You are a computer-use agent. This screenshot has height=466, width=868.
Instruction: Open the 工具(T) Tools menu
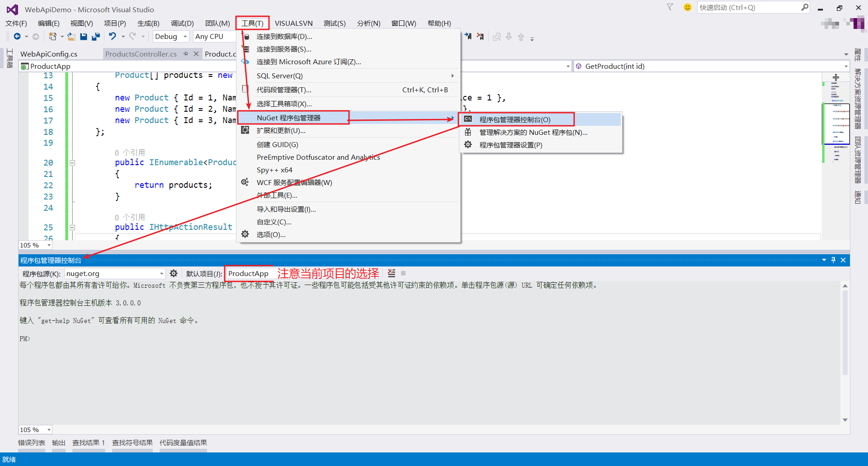252,23
